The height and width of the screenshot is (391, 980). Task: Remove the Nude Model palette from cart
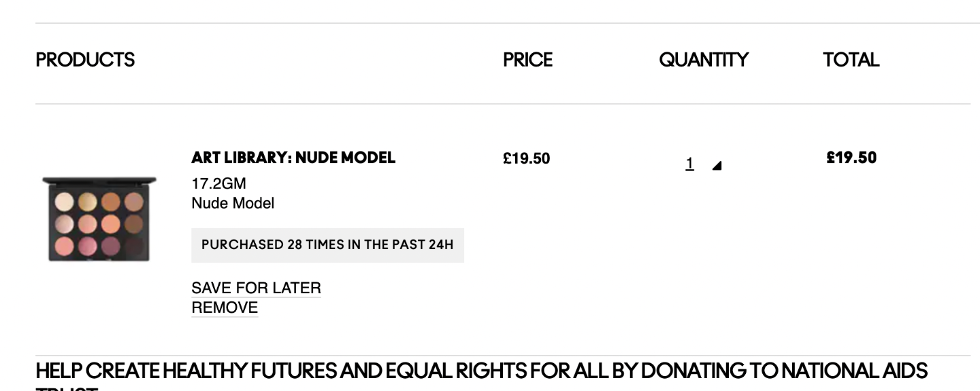point(225,307)
